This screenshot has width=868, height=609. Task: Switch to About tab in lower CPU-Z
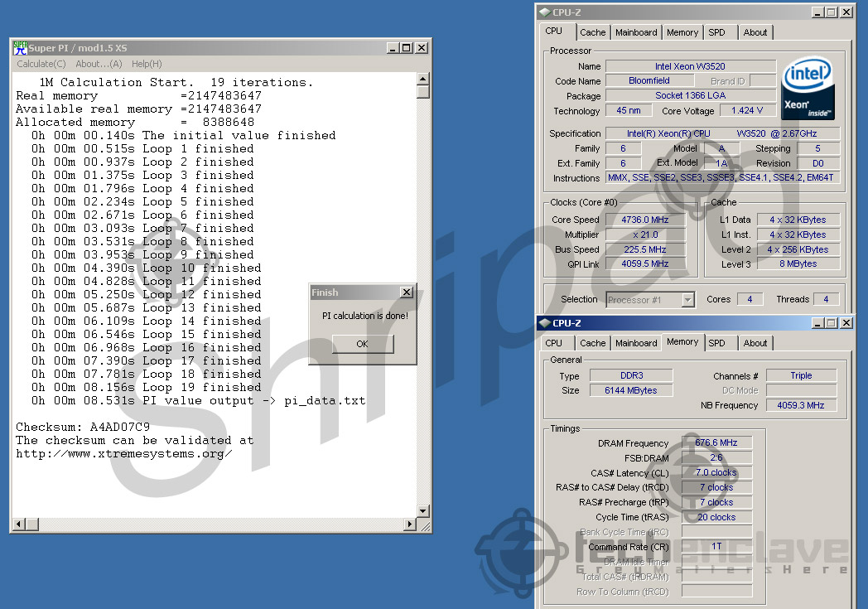tap(755, 343)
